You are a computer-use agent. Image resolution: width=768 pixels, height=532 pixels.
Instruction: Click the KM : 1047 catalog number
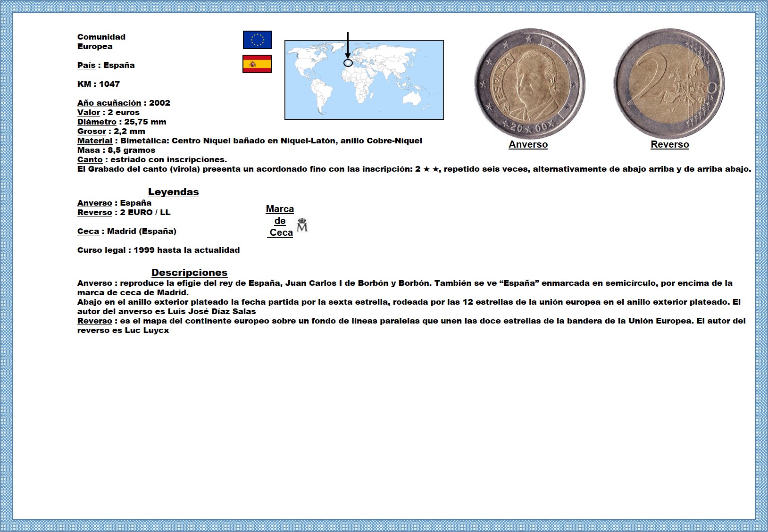click(x=99, y=84)
